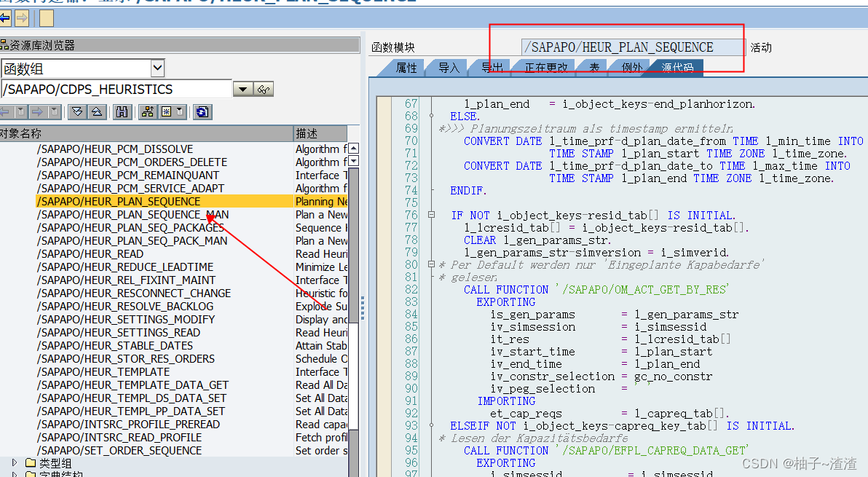Select /SAPAPO/HEUR_STOR_RES_ORDERS row

tap(126, 359)
